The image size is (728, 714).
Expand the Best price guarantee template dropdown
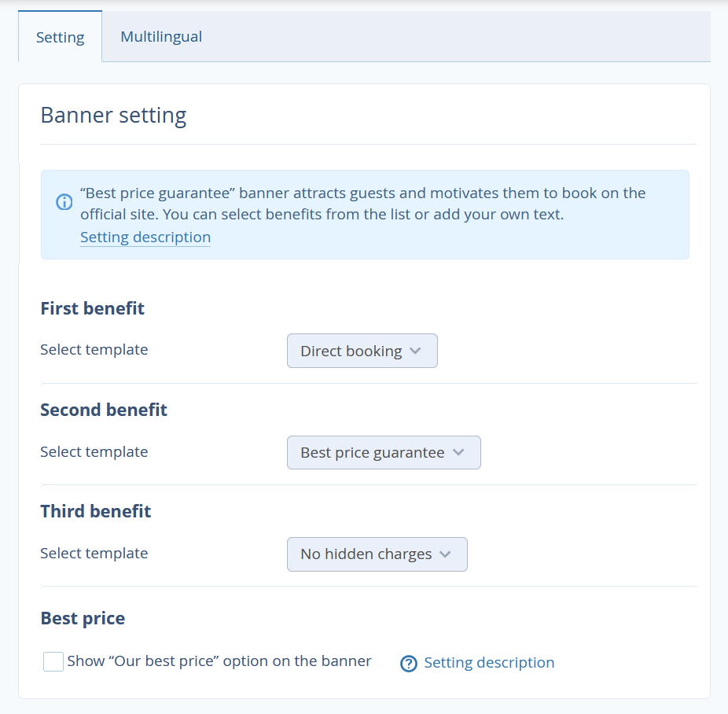[384, 452]
